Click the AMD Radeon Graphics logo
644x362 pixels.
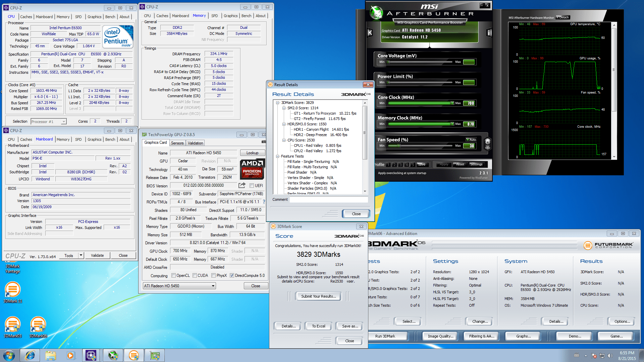pyautogui.click(x=253, y=169)
